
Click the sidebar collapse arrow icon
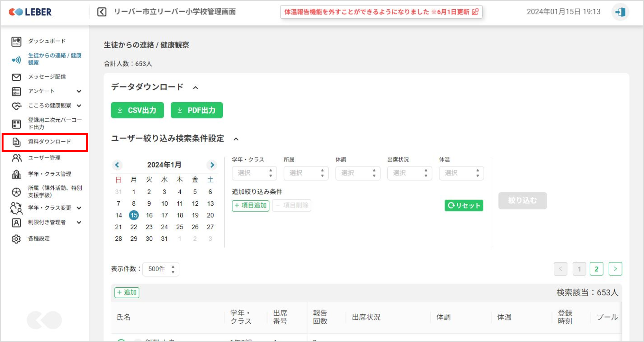[102, 12]
